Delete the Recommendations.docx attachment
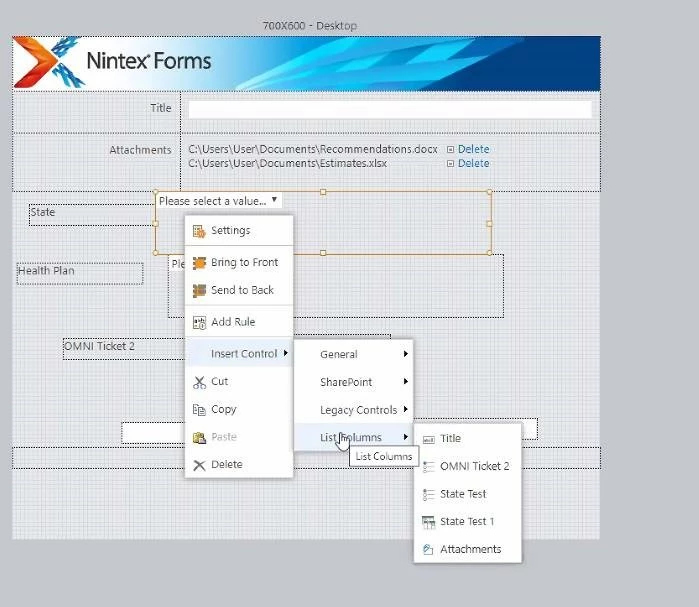 [473, 149]
